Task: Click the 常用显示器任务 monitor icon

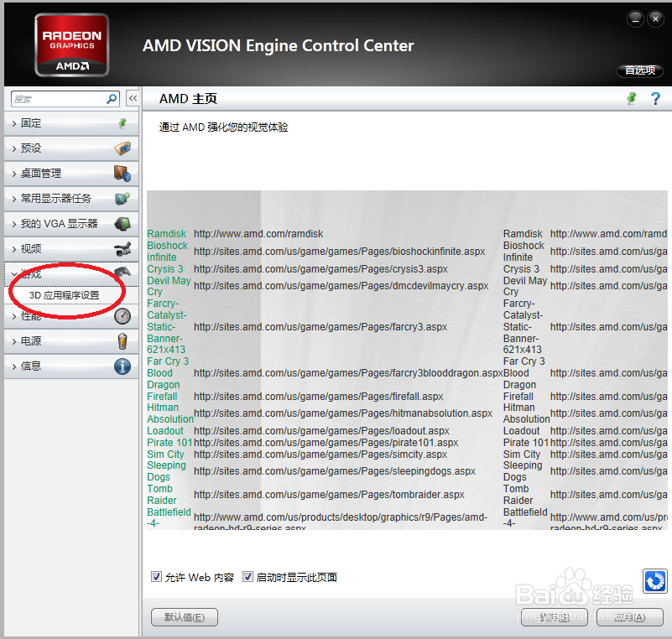Action: (x=122, y=198)
